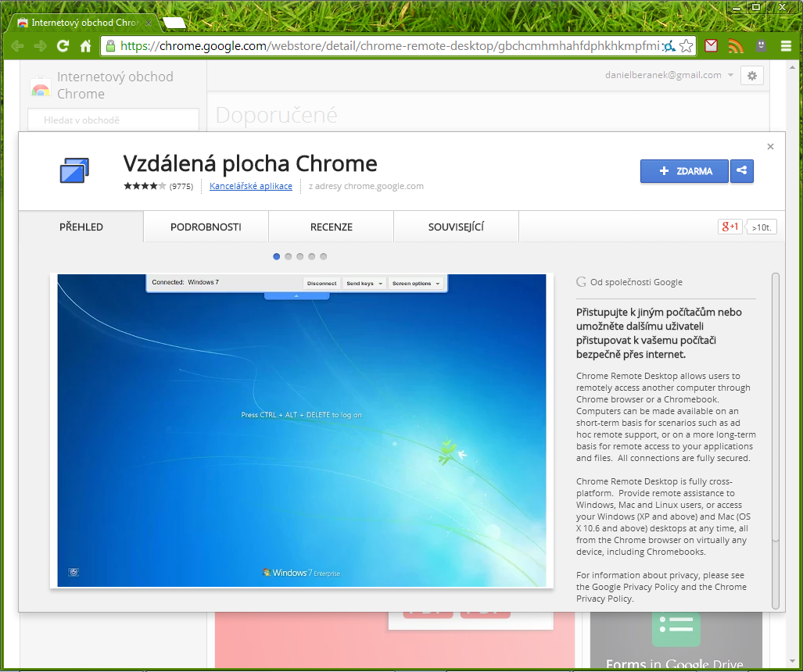Open the Gmail extension icon

[711, 46]
